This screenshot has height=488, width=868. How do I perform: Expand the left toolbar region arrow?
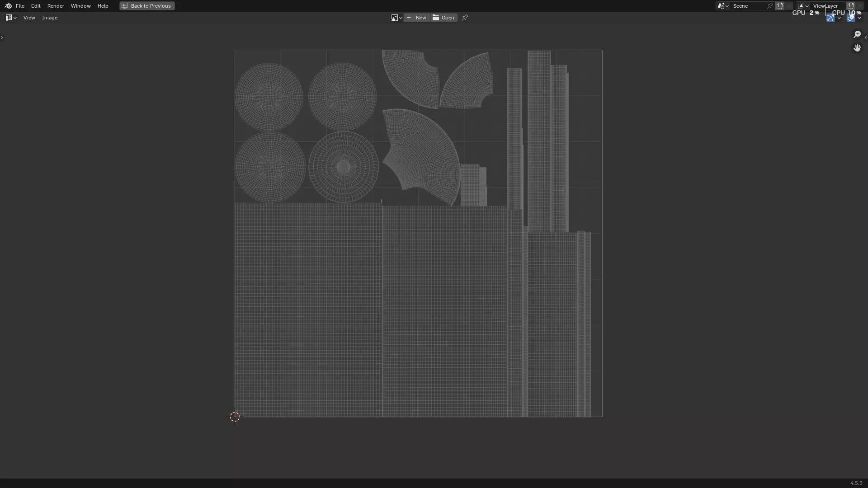(2, 38)
